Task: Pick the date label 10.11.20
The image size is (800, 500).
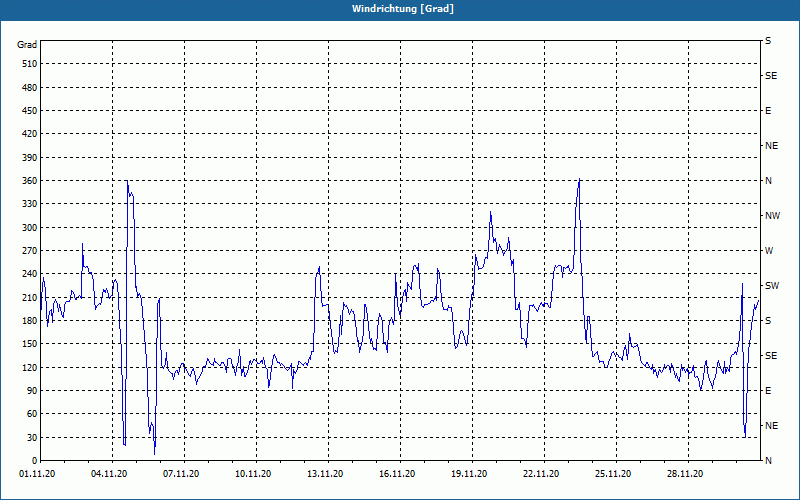Action: coord(253,474)
